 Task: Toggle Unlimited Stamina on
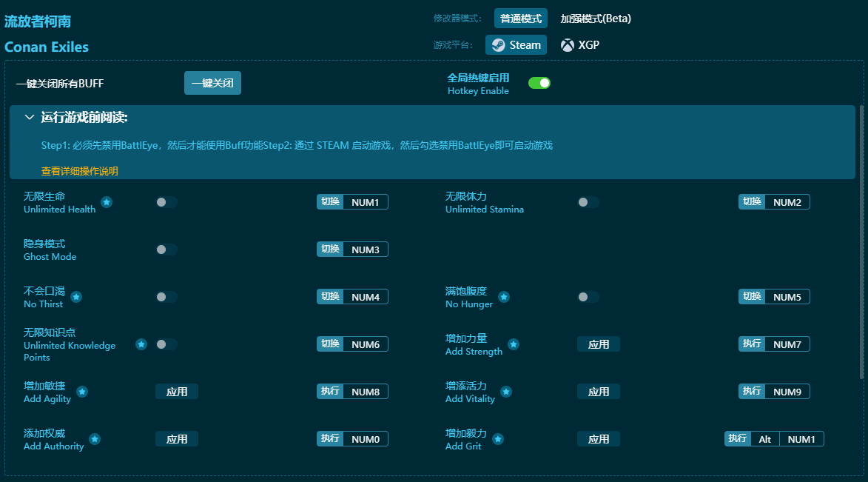tap(588, 202)
